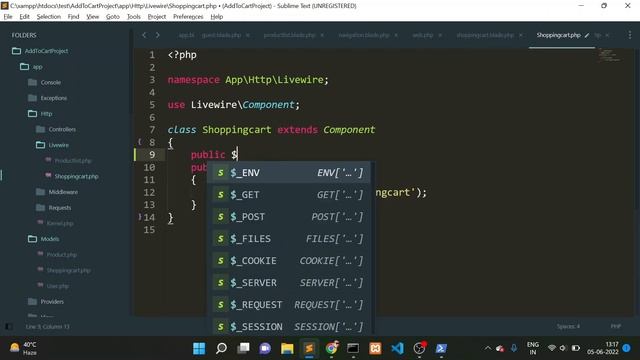Open Google Chrome from taskbar
The width and height of the screenshot is (640, 360).
coord(331,348)
